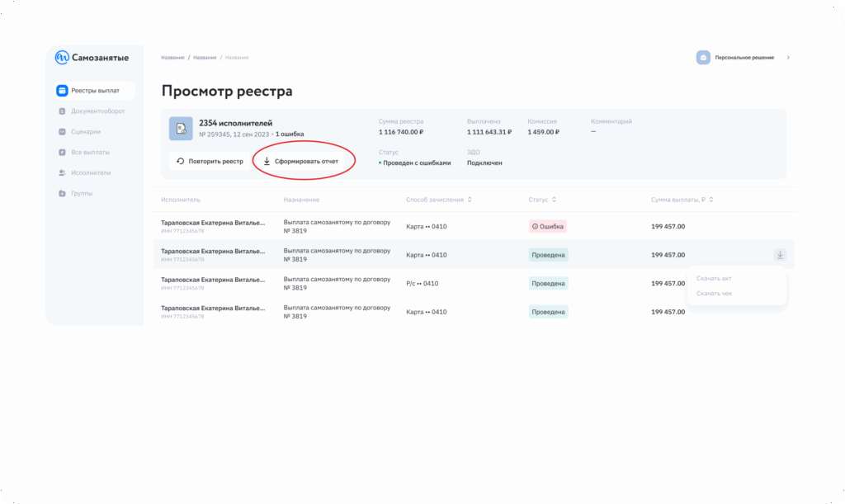Sort by Статус column
The width and height of the screenshot is (845, 504).
point(554,200)
